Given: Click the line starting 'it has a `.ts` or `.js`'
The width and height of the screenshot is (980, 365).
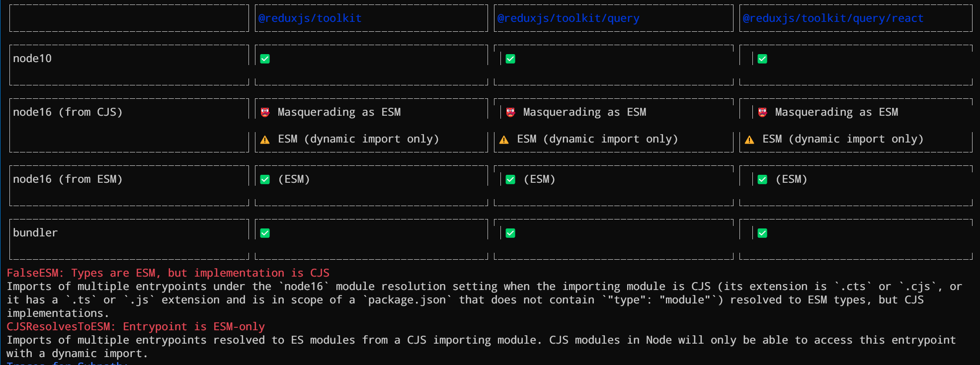Looking at the screenshot, I should pos(465,300).
